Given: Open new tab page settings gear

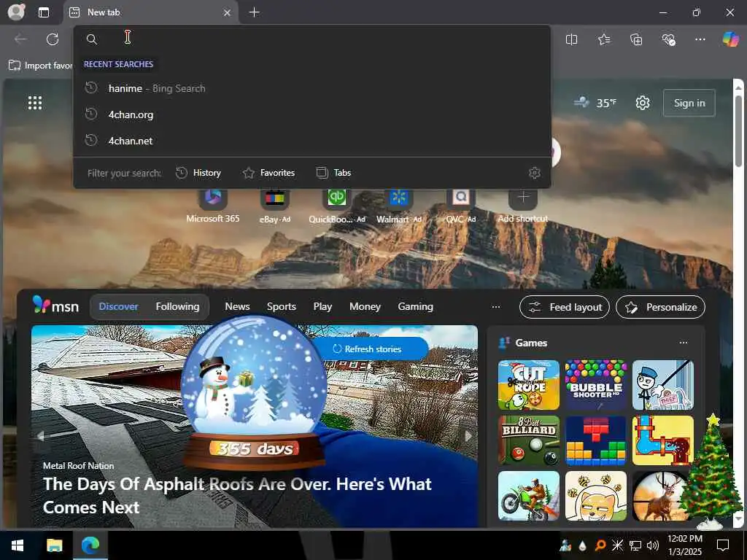Looking at the screenshot, I should click(643, 103).
